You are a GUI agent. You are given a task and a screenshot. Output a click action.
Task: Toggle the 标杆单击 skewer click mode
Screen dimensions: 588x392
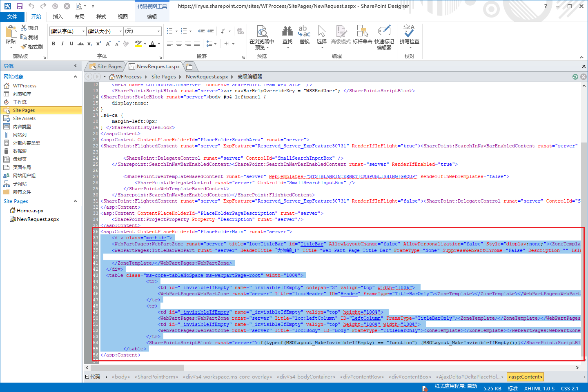363,35
